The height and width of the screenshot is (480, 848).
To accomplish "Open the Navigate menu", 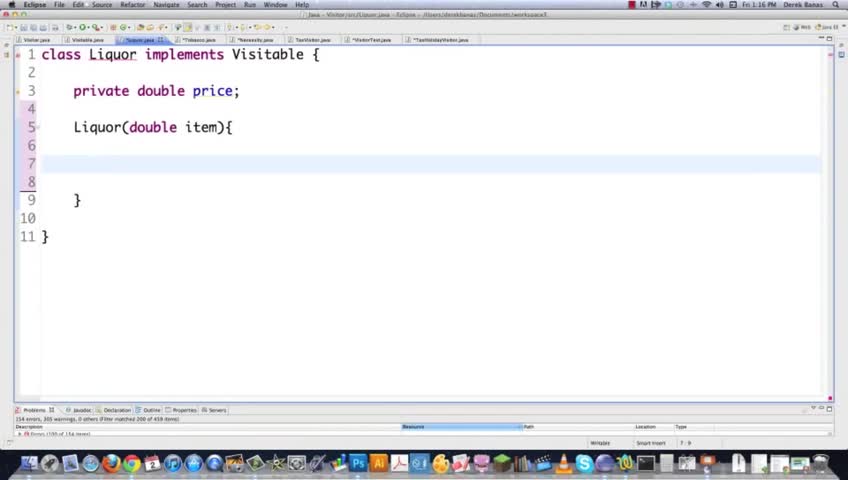I will 166,4.
